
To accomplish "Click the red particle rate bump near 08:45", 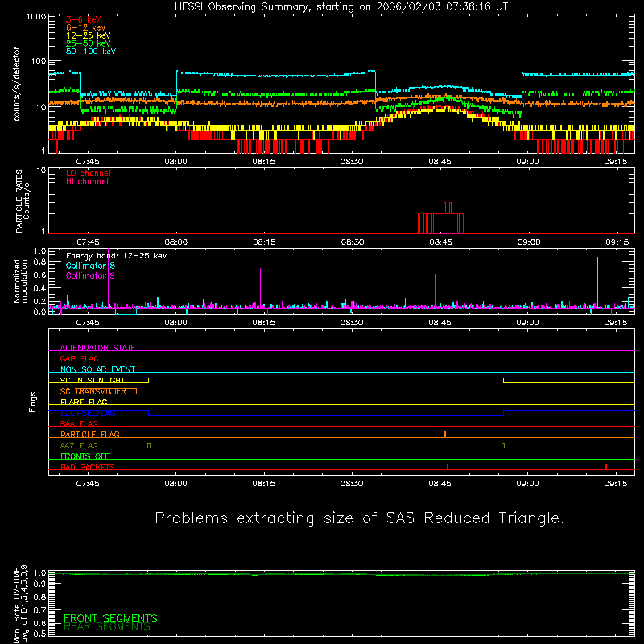I will tap(440, 218).
